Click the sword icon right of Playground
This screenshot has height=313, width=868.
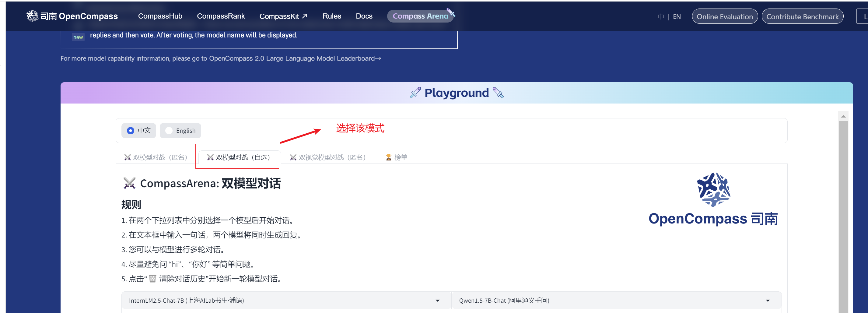click(x=498, y=93)
